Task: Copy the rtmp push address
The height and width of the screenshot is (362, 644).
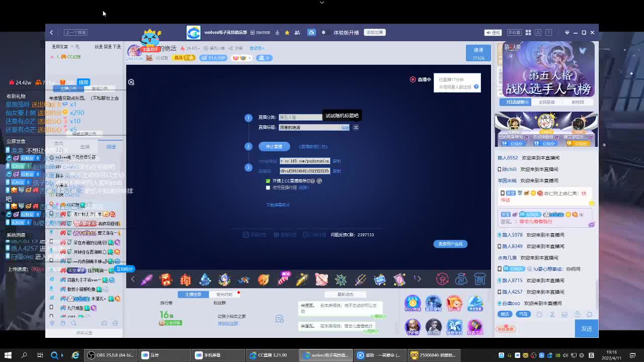Action: coord(337,161)
